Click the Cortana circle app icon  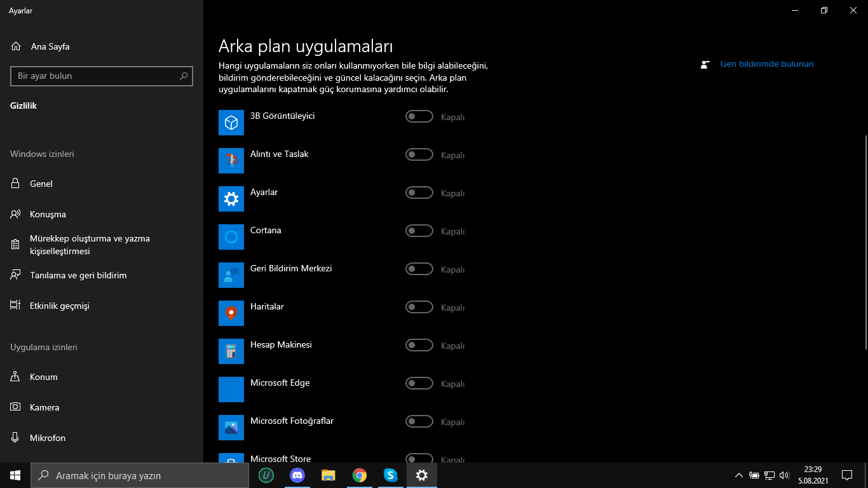click(x=231, y=237)
